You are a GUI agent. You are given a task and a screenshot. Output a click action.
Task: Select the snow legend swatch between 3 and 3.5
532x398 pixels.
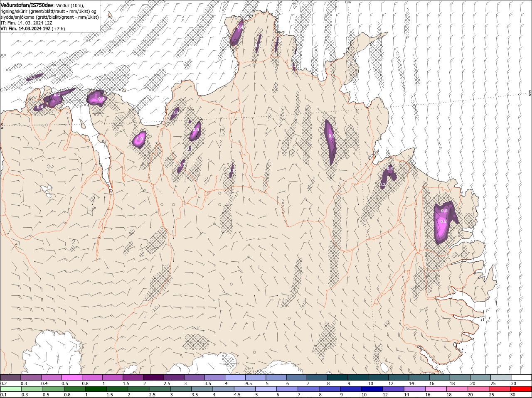pos(194,377)
